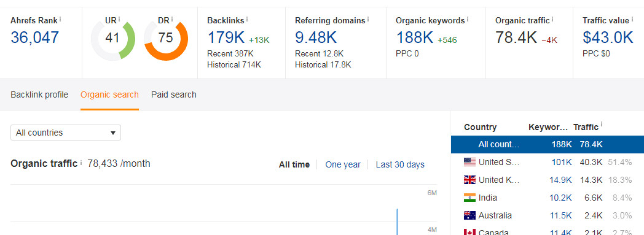The width and height of the screenshot is (644, 235).
Task: Select All time chart range
Action: (294, 165)
